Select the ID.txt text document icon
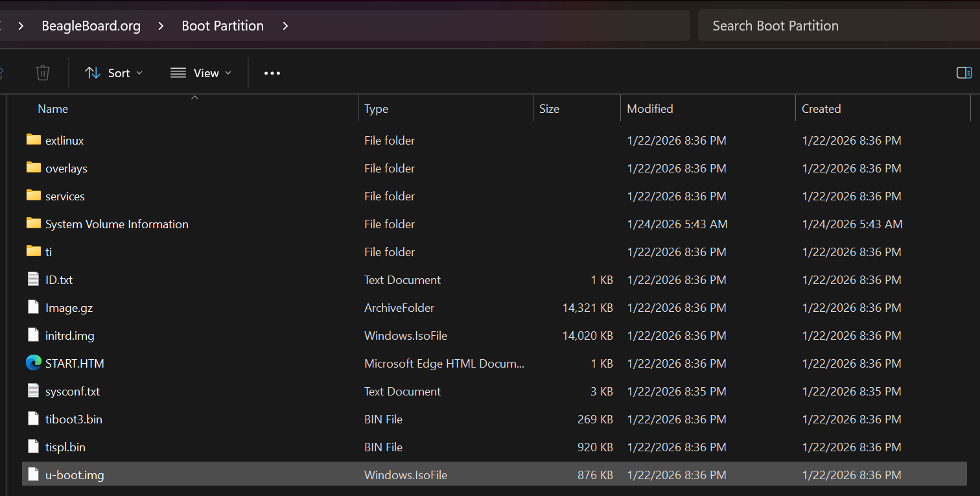This screenshot has width=980, height=496. pos(34,279)
